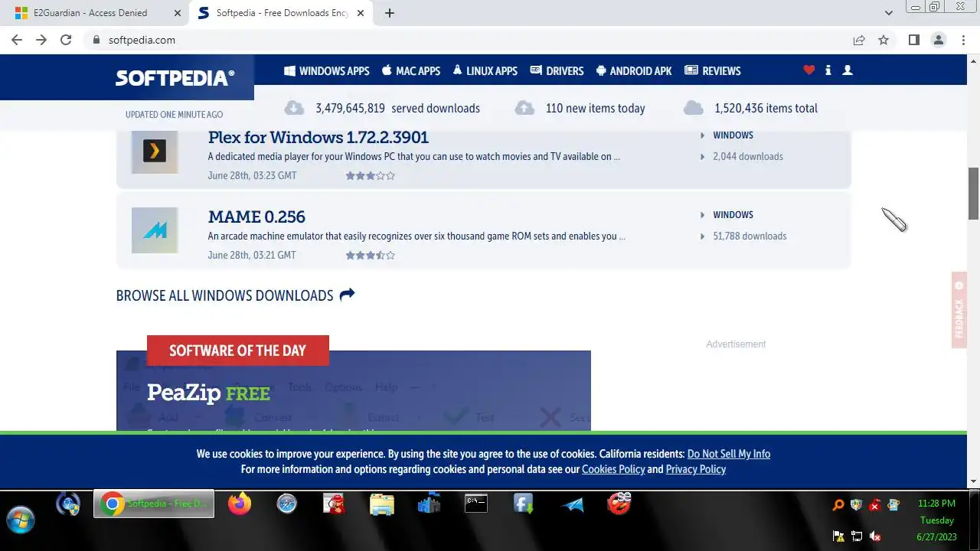Screen dimensions: 980x551
Task: Click the info icon in Softpedia header
Action: [x=828, y=70]
